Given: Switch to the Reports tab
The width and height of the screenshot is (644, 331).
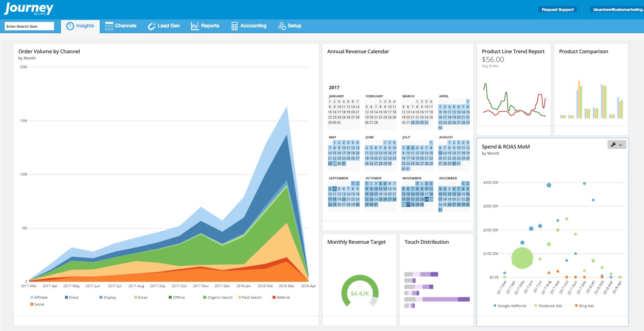Looking at the screenshot, I should click(205, 26).
